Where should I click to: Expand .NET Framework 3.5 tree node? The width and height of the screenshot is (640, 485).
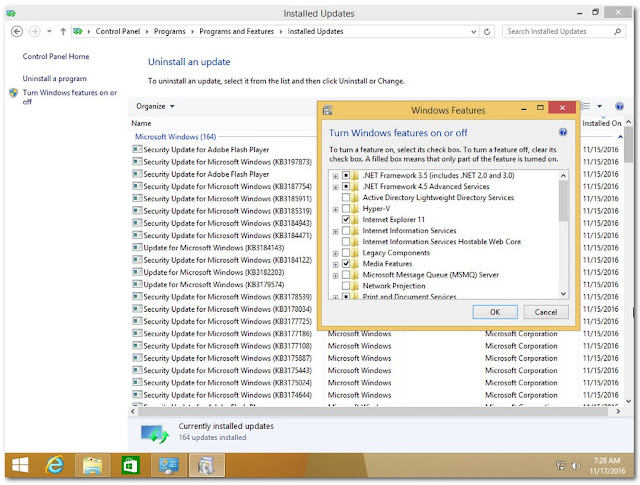tap(336, 176)
